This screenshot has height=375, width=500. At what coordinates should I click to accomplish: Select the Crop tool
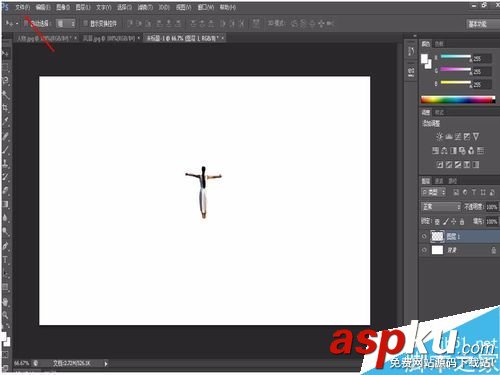click(5, 108)
